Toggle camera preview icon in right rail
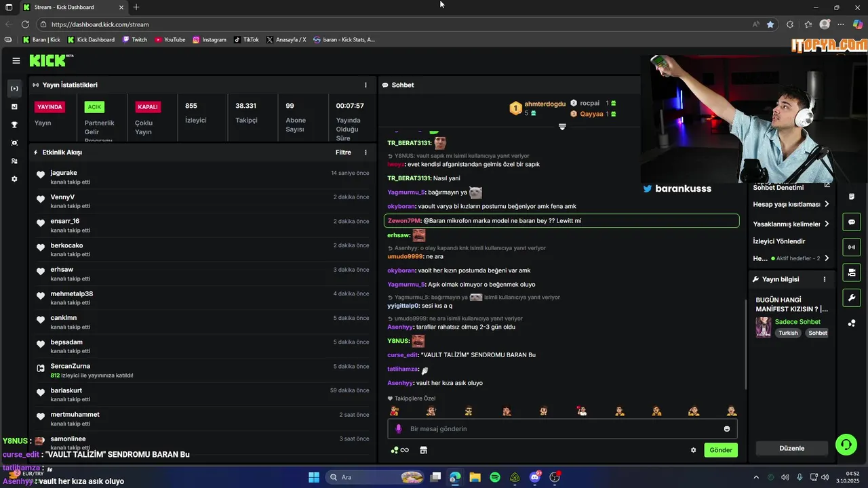This screenshot has height=488, width=868. pos(852,272)
